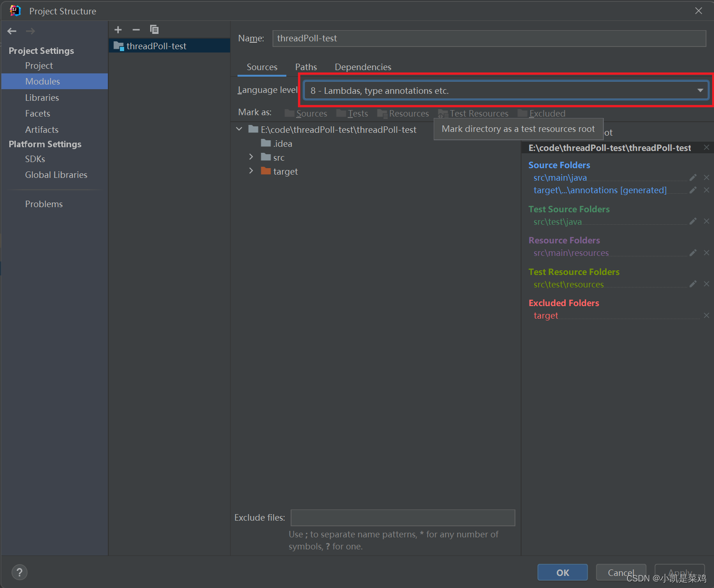Screen dimensions: 714x588
Task: Mark directory as Resources
Action: click(x=403, y=113)
